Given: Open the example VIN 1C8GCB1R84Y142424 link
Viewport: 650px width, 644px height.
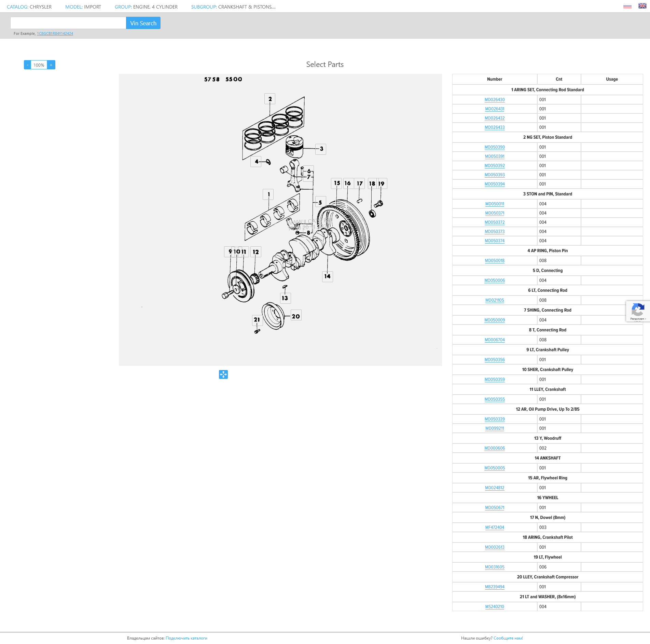Looking at the screenshot, I should (55, 33).
